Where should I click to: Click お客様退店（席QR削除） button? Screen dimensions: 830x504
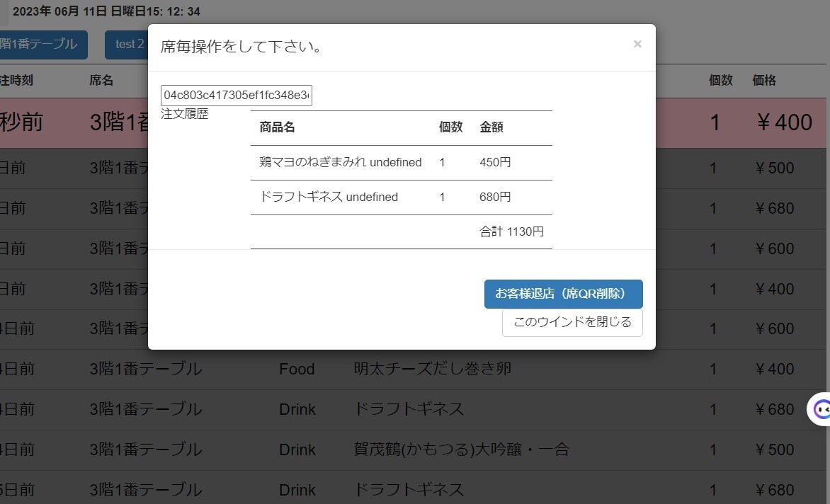[x=563, y=294]
